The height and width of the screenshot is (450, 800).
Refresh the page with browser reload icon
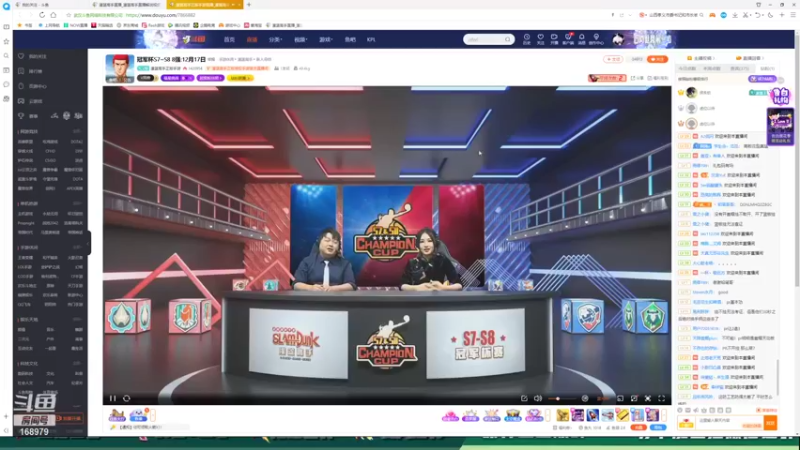[42, 15]
